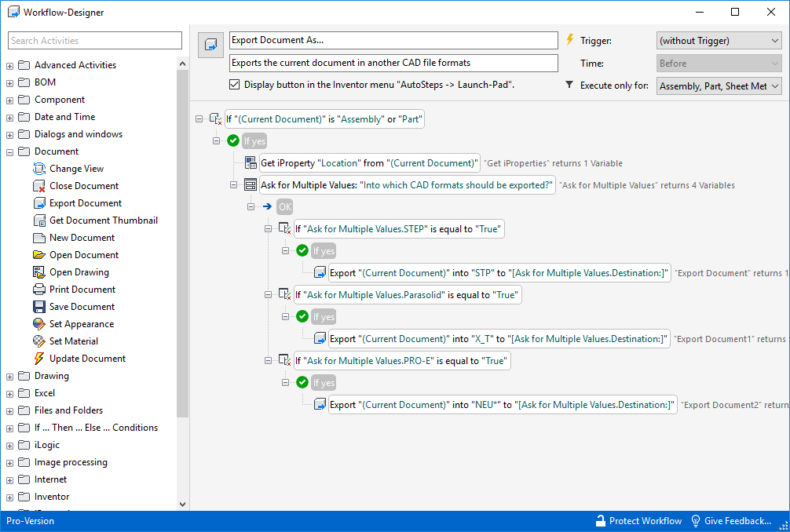Click the Print Document printer icon
790x532 pixels.
pyautogui.click(x=40, y=290)
